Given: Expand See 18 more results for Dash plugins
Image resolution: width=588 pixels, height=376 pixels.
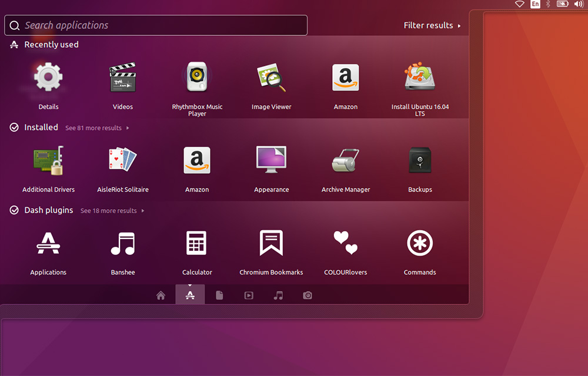Looking at the screenshot, I should (112, 211).
